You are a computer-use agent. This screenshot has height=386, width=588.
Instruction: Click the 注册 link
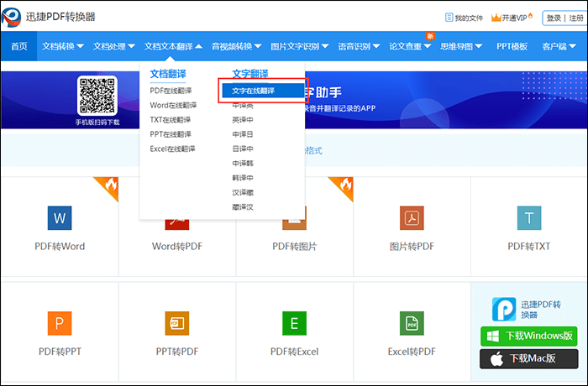[x=576, y=18]
